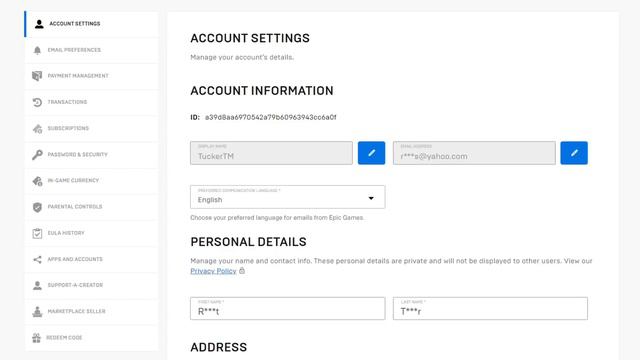640x360 pixels.
Task: Click the Parental Controls shield icon
Action: click(x=37, y=207)
